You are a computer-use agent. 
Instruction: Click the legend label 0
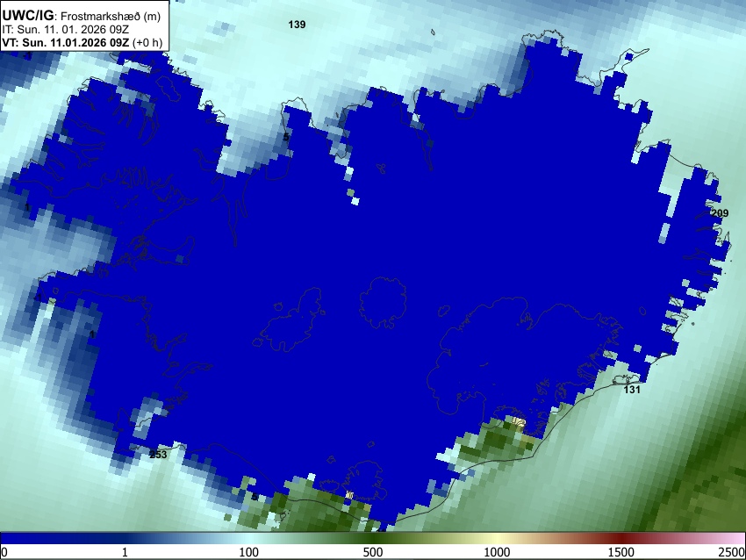point(4,552)
